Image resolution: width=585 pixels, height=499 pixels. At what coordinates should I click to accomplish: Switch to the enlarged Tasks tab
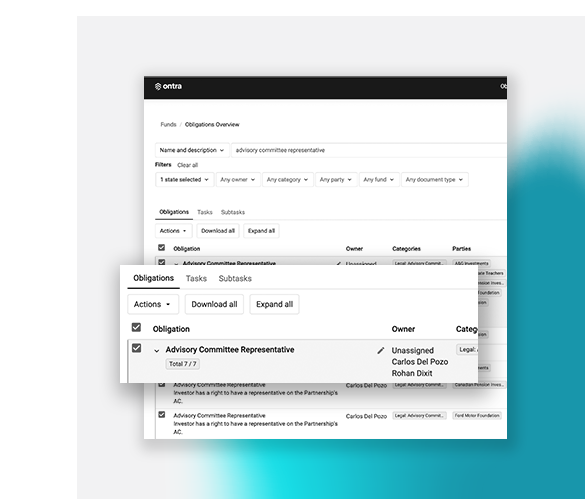(196, 278)
